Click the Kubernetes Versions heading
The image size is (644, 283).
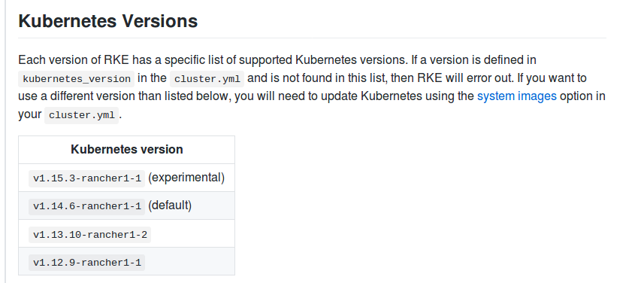click(x=108, y=21)
